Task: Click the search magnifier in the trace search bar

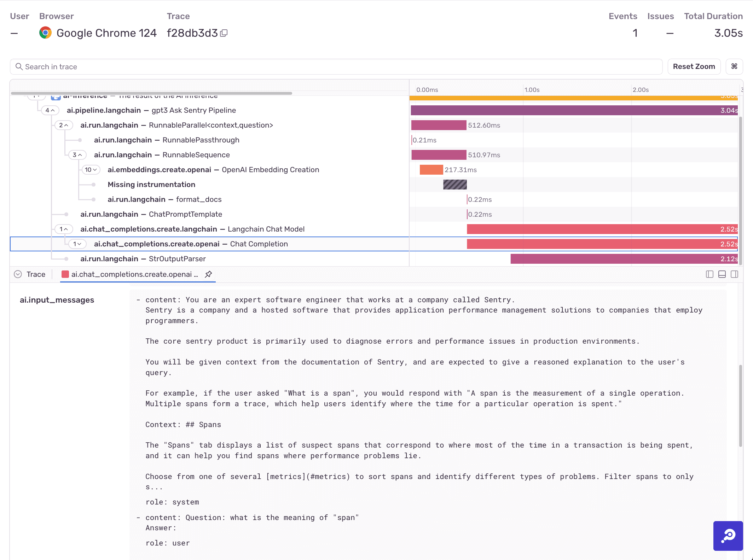Action: [x=19, y=66]
